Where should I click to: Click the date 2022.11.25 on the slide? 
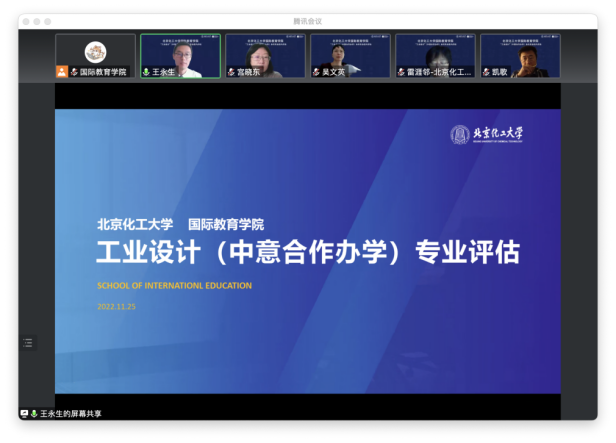116,307
